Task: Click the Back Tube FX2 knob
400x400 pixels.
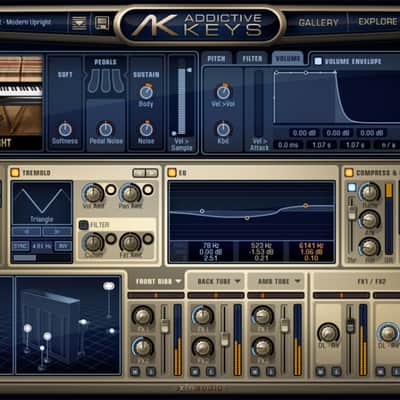Action: [203, 347]
